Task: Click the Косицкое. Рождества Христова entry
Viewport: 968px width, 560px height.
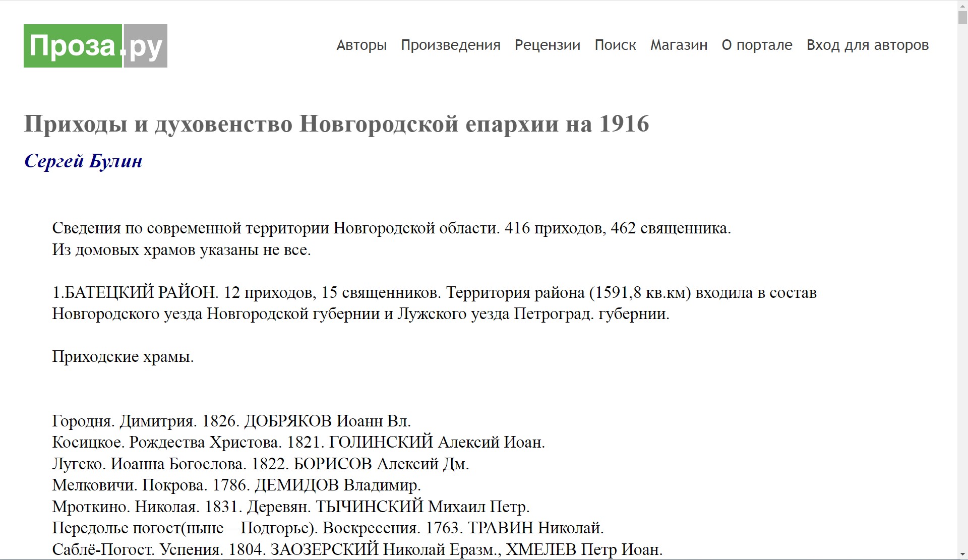Action: pyautogui.click(x=298, y=442)
